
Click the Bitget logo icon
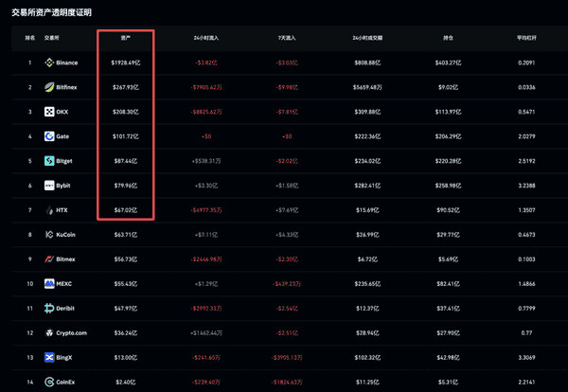pos(50,160)
